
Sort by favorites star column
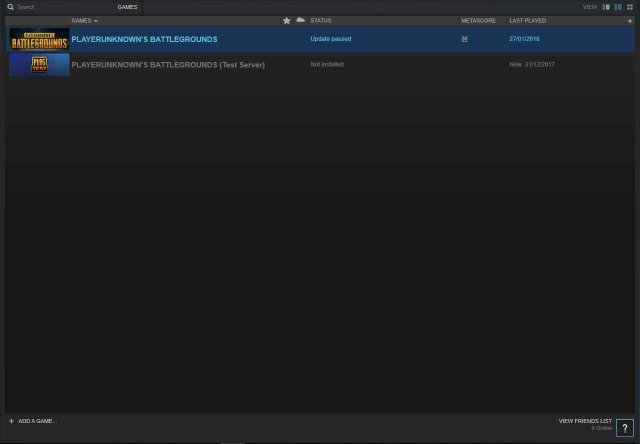287,20
